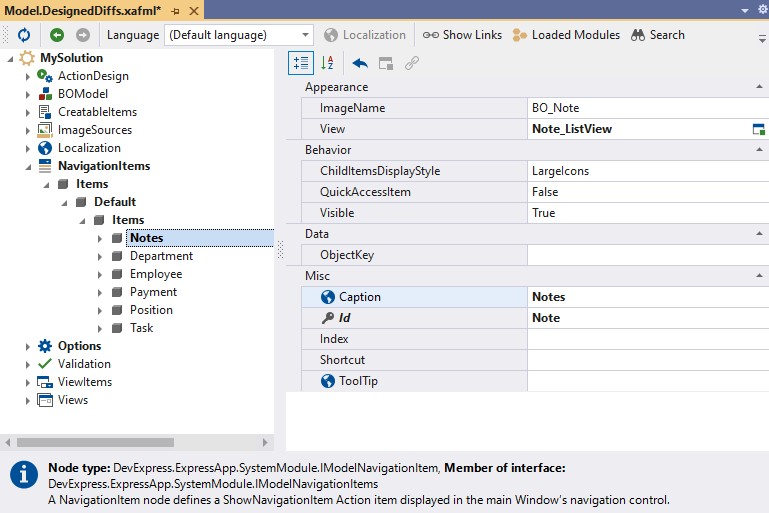The image size is (769, 513).
Task: Pin the Model.DesignedDiffs.xafml tab
Action: [176, 11]
